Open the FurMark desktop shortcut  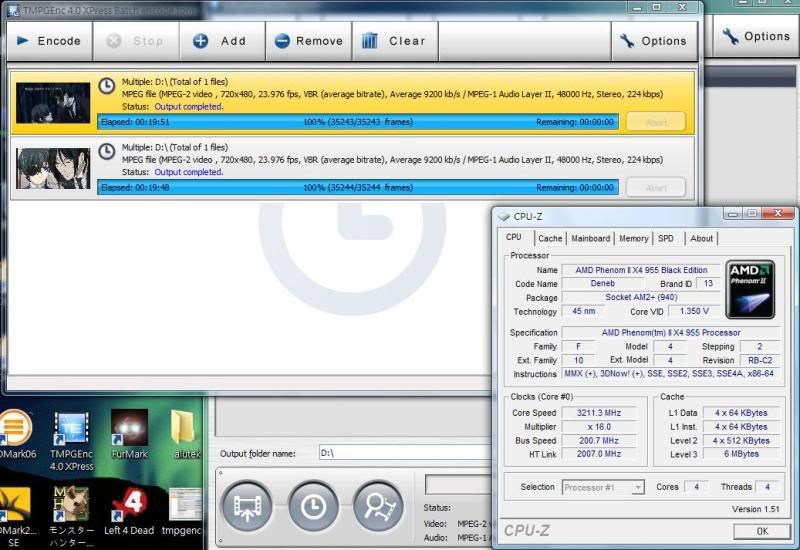[129, 434]
